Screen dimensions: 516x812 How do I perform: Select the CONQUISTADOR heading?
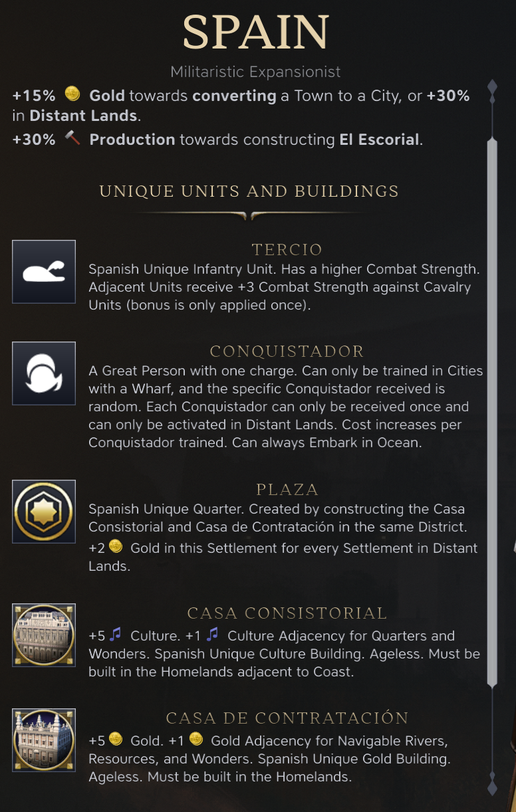(287, 351)
